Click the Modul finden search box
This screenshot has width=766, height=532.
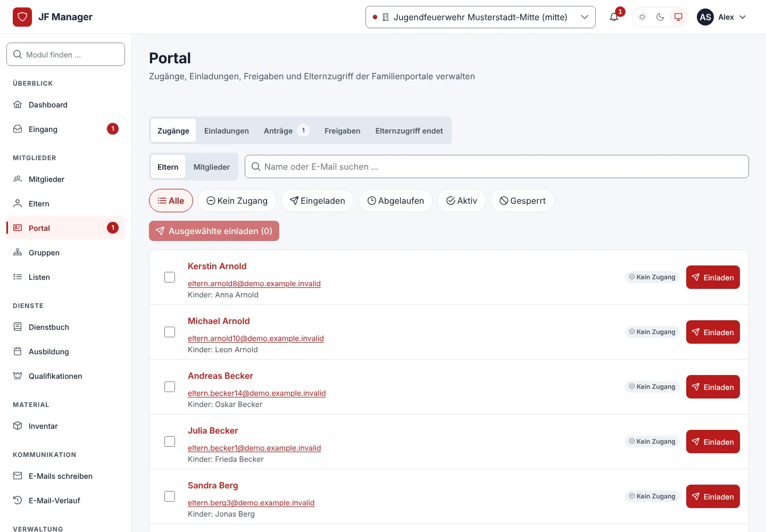pos(66,54)
